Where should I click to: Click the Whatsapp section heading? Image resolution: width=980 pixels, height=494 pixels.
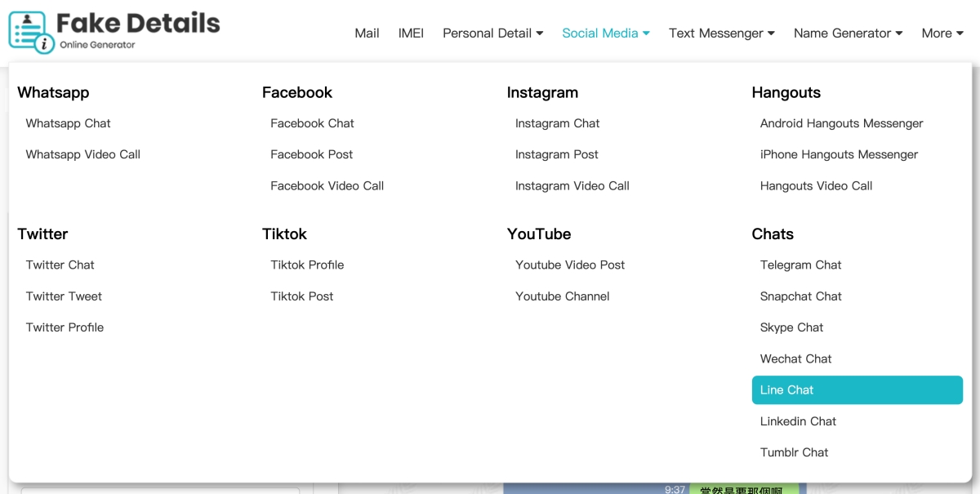coord(53,92)
